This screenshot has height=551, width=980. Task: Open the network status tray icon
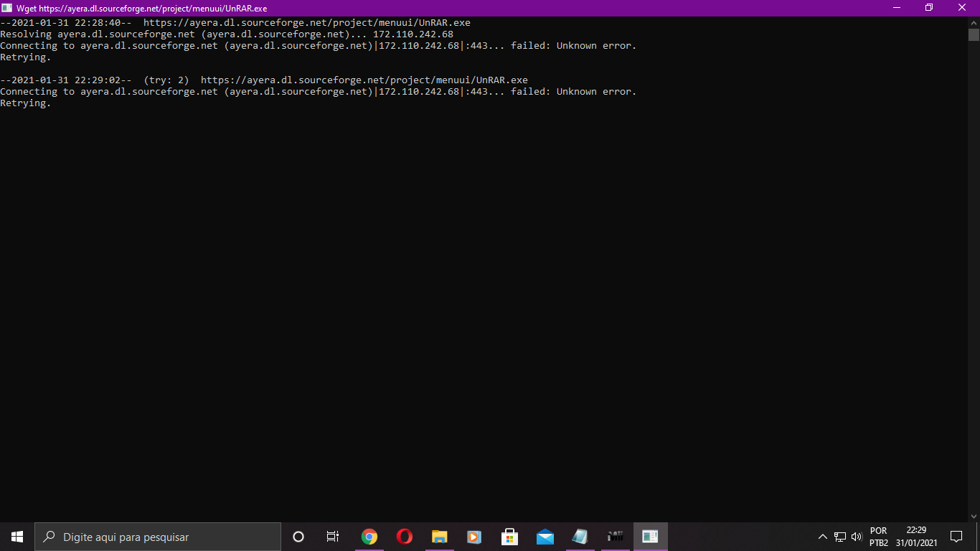tap(840, 537)
